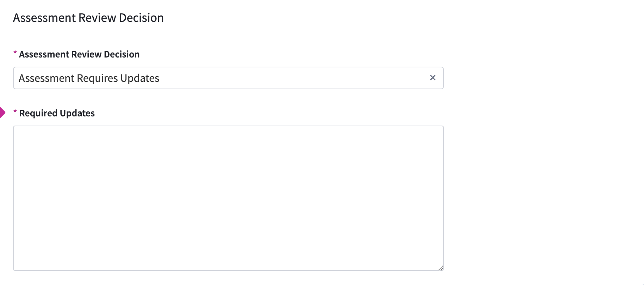Click the bottom-right corner grip of text area
This screenshot has width=644, height=285.
441,268
